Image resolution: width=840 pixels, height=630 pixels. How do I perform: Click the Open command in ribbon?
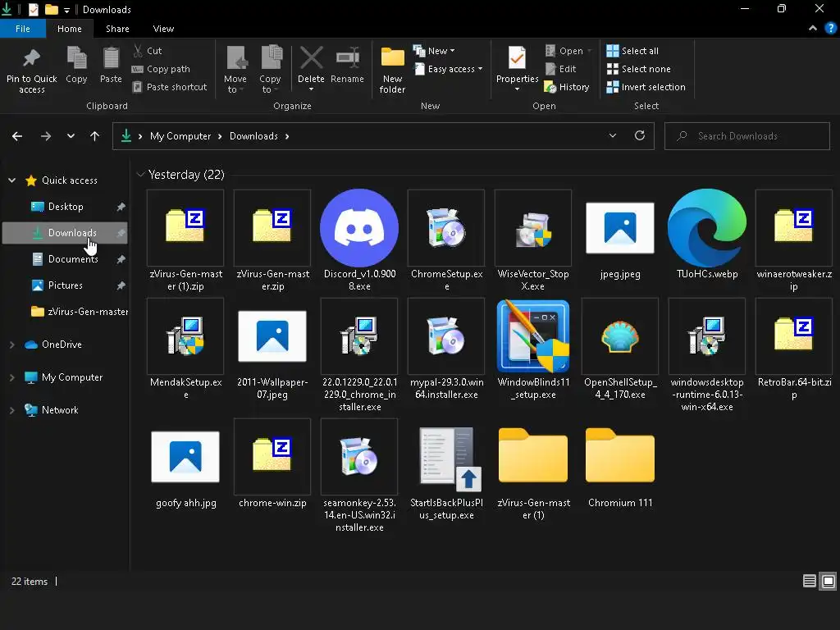click(x=568, y=51)
